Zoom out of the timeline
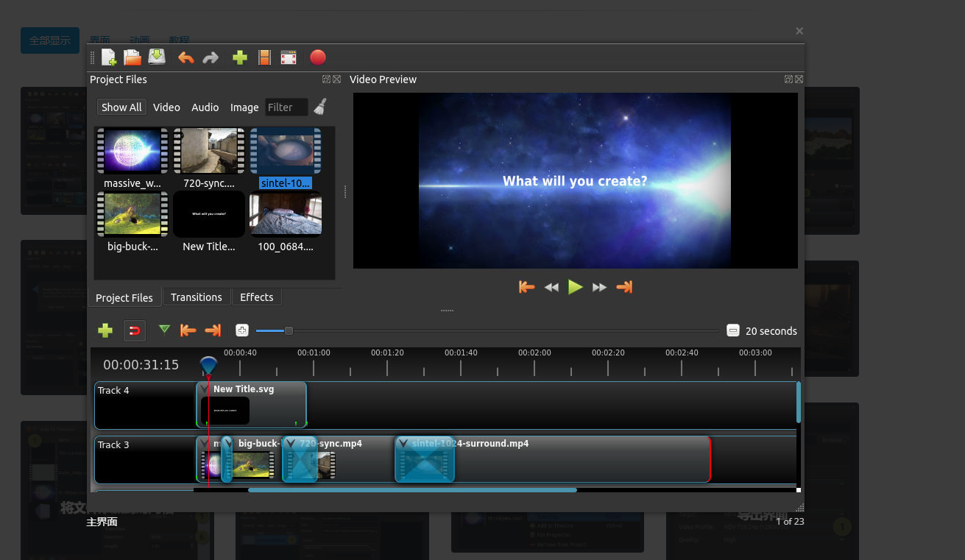The height and width of the screenshot is (560, 965). click(733, 330)
